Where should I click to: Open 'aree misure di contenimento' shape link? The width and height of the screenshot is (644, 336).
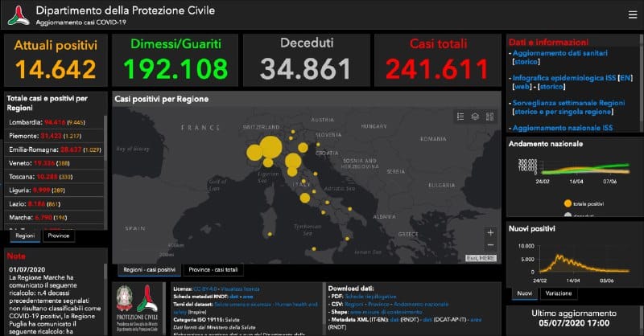pyautogui.click(x=386, y=312)
